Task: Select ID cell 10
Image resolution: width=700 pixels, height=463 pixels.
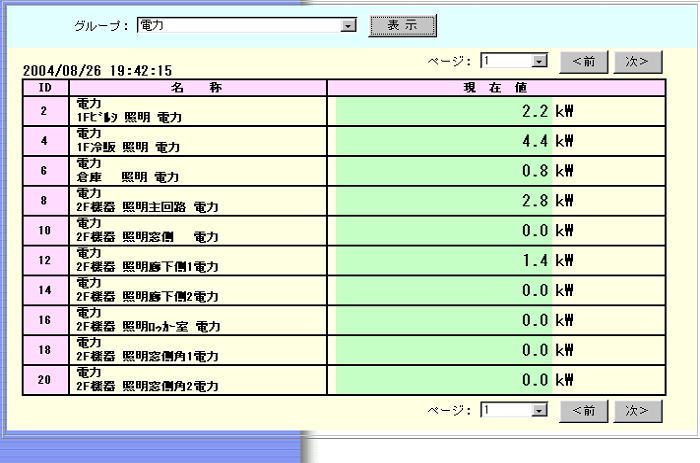Action: (46, 230)
